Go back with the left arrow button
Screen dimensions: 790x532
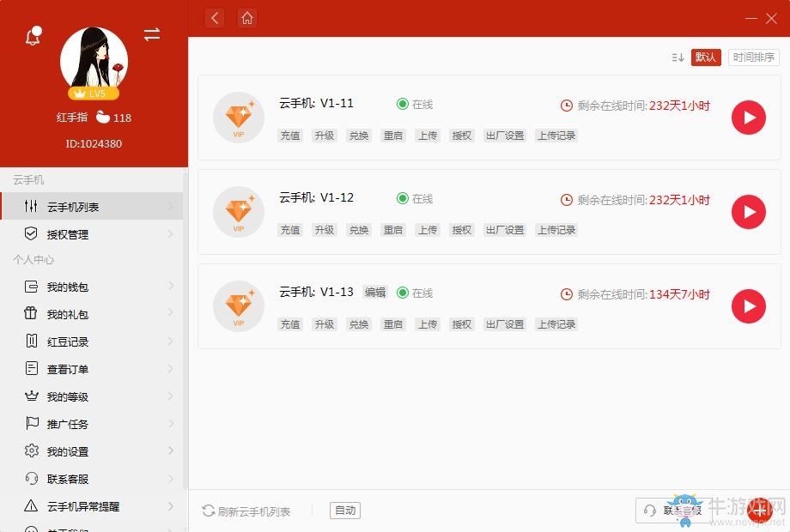215,18
